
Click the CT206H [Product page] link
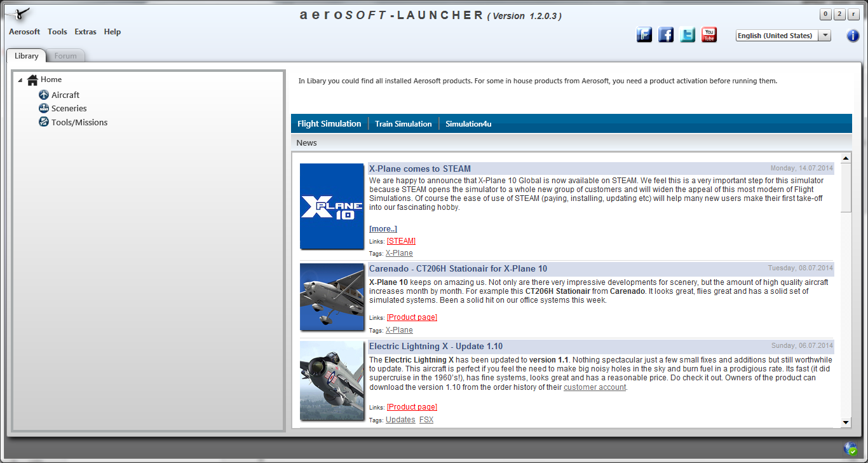412,317
